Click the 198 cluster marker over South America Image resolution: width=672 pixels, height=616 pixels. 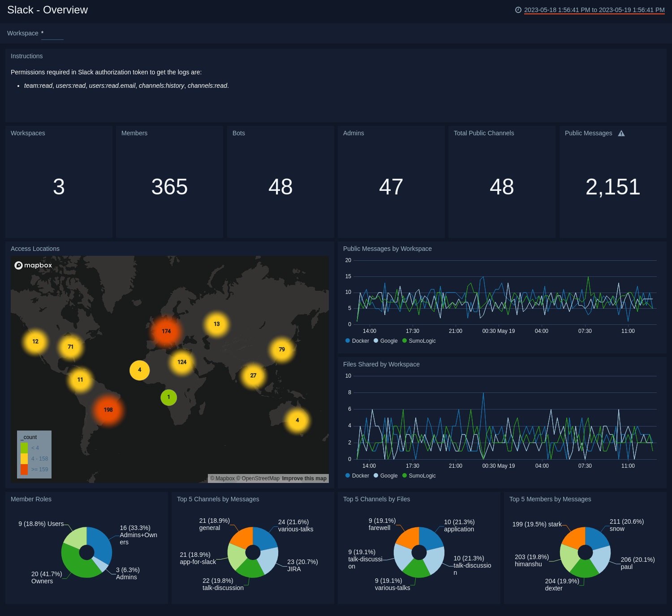click(x=108, y=409)
